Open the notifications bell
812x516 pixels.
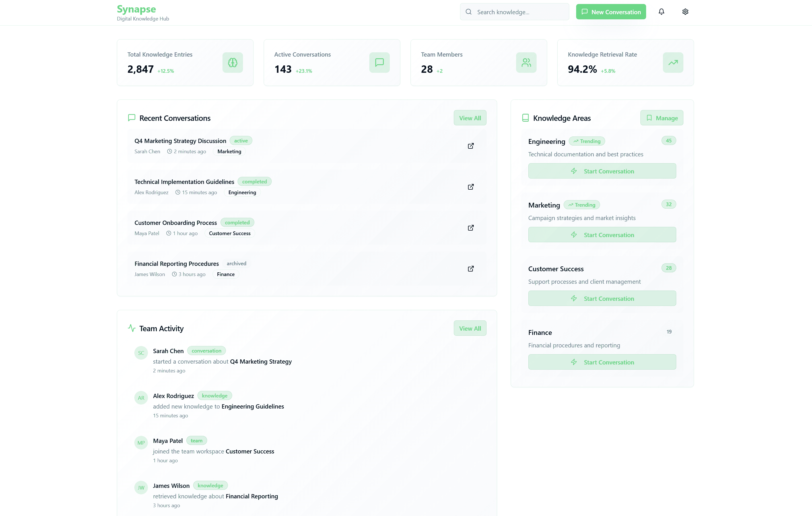(661, 11)
